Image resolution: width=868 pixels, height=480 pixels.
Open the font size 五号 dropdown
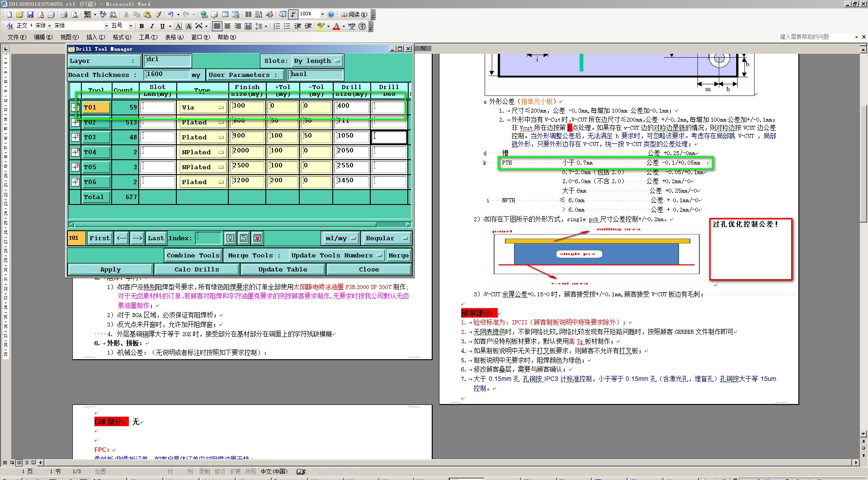click(131, 26)
